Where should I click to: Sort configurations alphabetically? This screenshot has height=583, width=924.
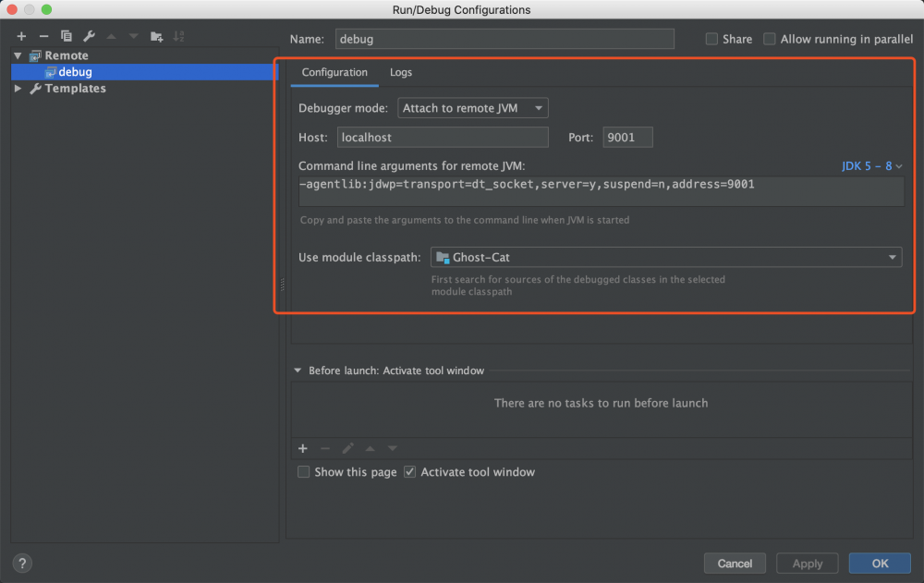pos(178,37)
